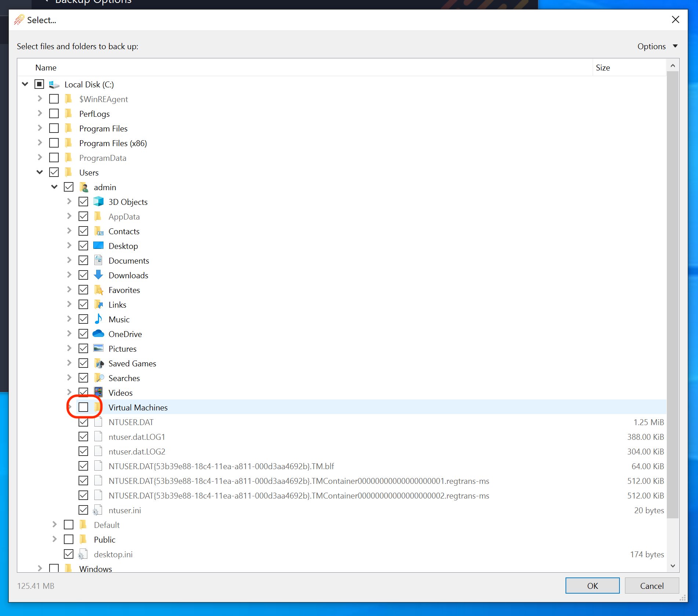Click the scrollbar down arrow
This screenshot has width=698, height=616.
[x=673, y=566]
